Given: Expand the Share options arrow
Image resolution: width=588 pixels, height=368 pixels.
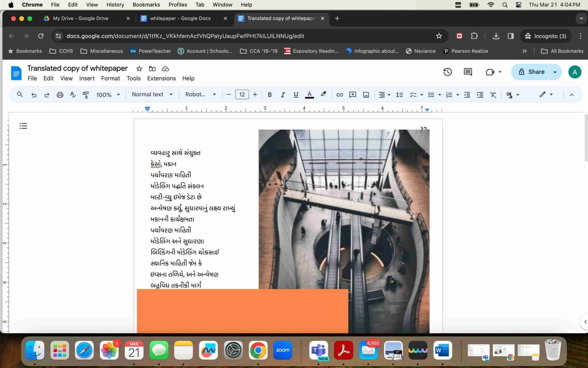Looking at the screenshot, I should pos(555,72).
